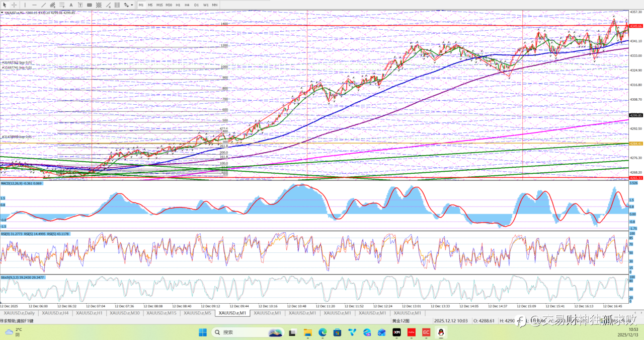Select the Gann line tool

(x=108, y=5)
